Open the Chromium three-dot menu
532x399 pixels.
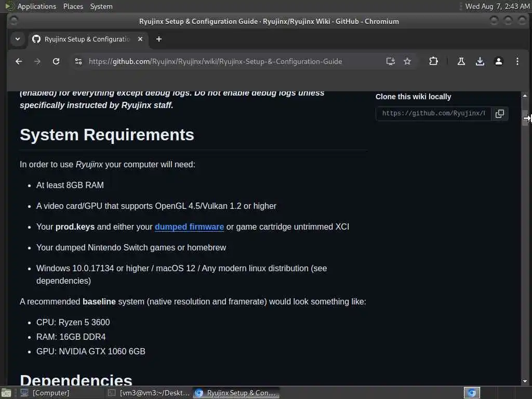(517, 61)
